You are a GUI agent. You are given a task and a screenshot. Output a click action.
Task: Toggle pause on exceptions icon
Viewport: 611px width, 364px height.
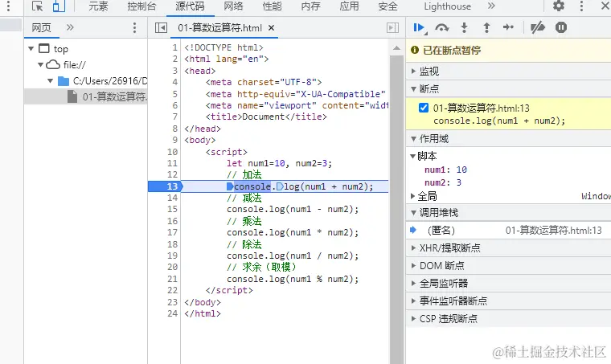coord(561,27)
